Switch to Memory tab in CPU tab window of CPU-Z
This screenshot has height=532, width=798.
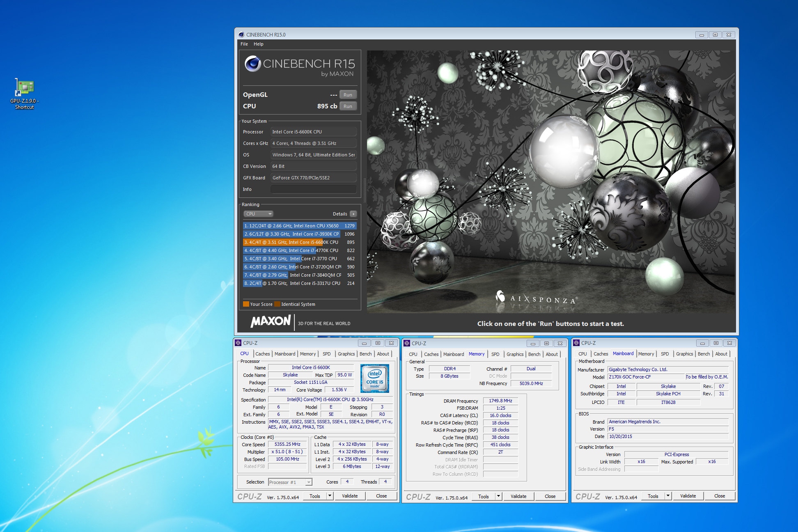[308, 354]
